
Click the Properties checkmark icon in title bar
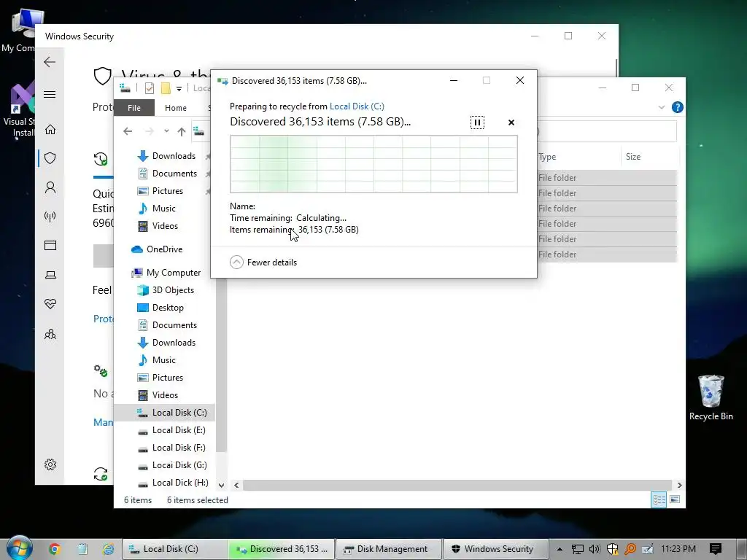[x=150, y=88]
